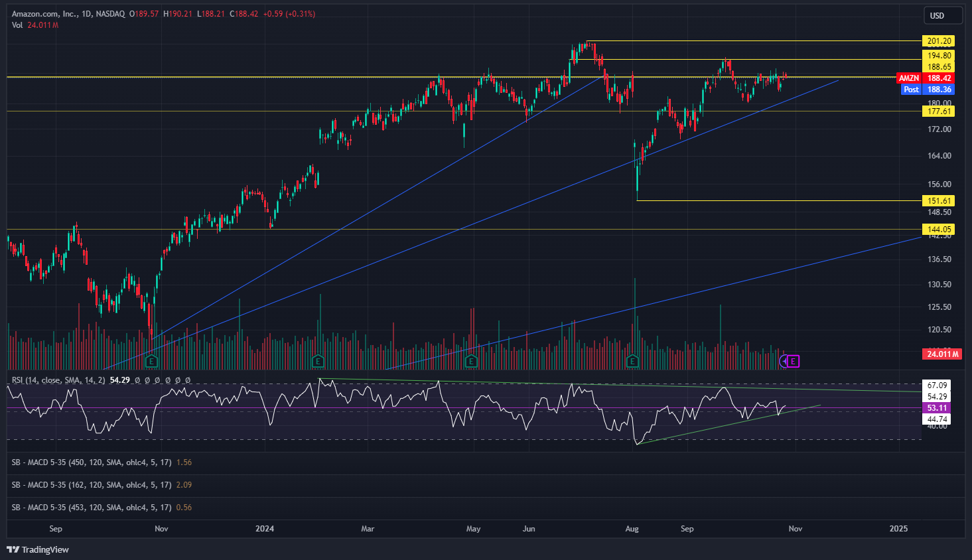Click the 2025 label on the time axis
This screenshot has width=972, height=560.
898,529
